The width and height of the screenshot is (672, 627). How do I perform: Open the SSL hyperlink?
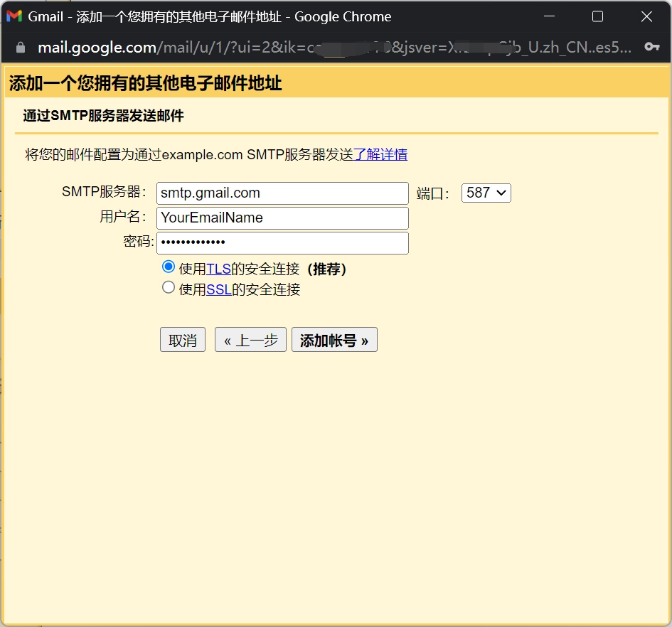point(218,290)
